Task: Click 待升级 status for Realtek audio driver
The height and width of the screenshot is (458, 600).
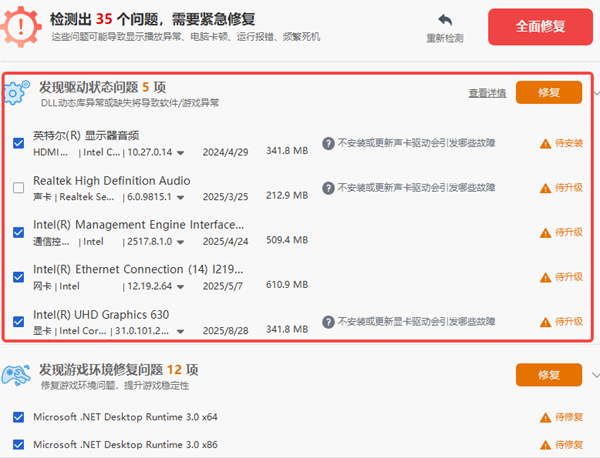Action: (568, 188)
